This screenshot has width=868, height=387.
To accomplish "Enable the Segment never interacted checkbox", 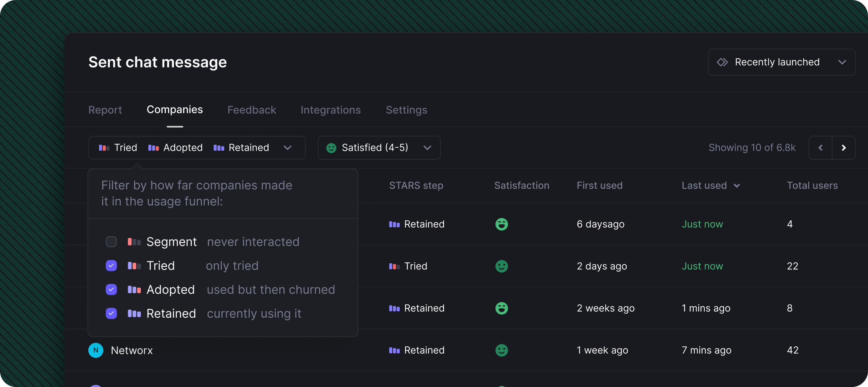I will coord(111,242).
